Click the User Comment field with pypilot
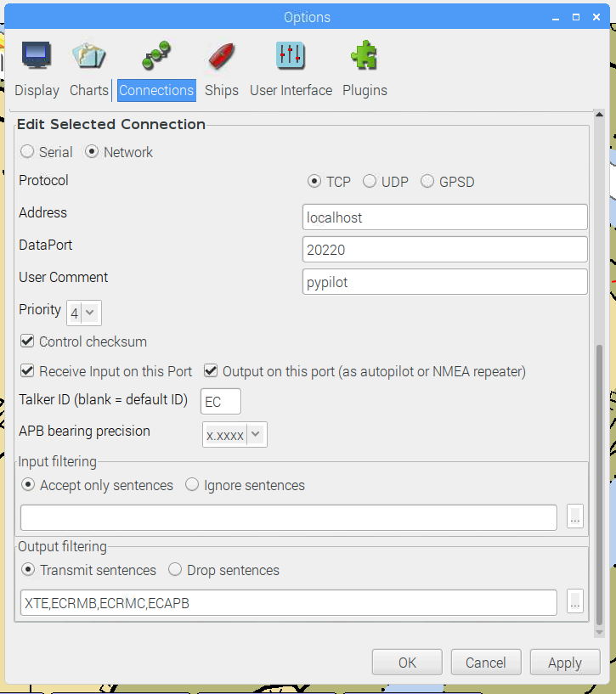The height and width of the screenshot is (694, 616). tap(445, 281)
